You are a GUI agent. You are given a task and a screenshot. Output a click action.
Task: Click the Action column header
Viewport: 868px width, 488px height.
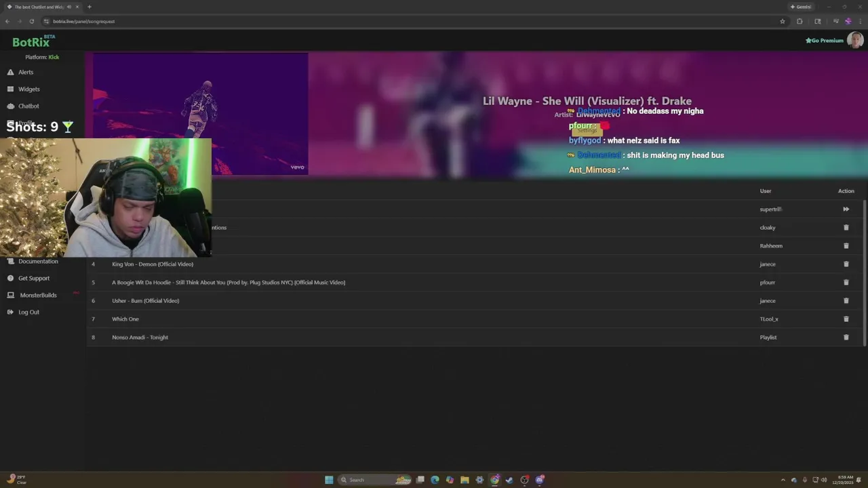click(x=846, y=191)
